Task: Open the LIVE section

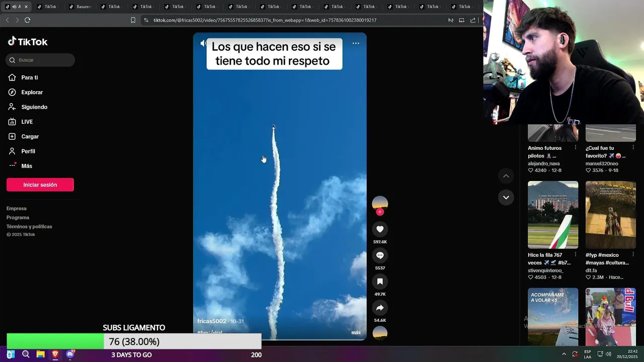Action: (27, 122)
